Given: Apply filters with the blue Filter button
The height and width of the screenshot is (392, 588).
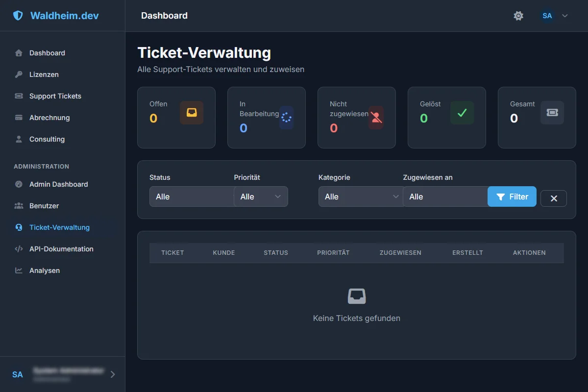Looking at the screenshot, I should 512,196.
